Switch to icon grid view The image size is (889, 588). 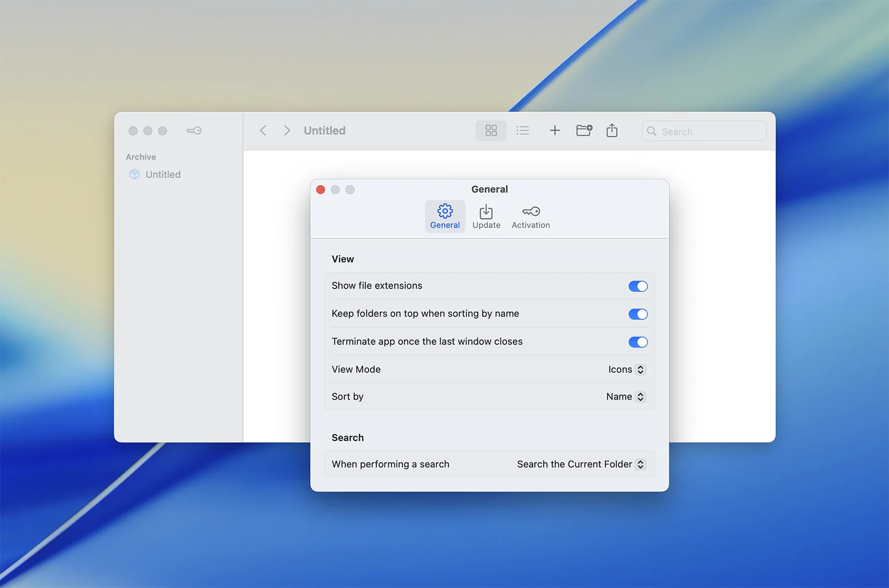[491, 131]
